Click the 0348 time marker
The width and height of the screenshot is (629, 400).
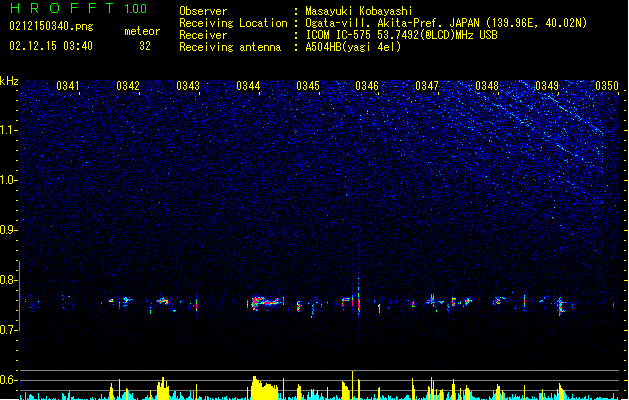point(487,86)
